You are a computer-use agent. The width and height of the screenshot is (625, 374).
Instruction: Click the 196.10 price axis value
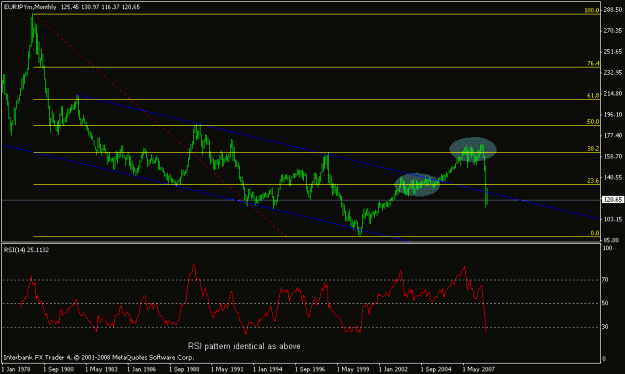[613, 114]
